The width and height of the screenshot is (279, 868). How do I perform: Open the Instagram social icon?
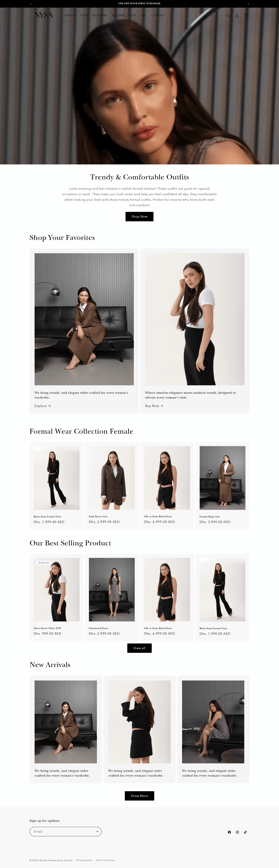pyautogui.click(x=237, y=832)
